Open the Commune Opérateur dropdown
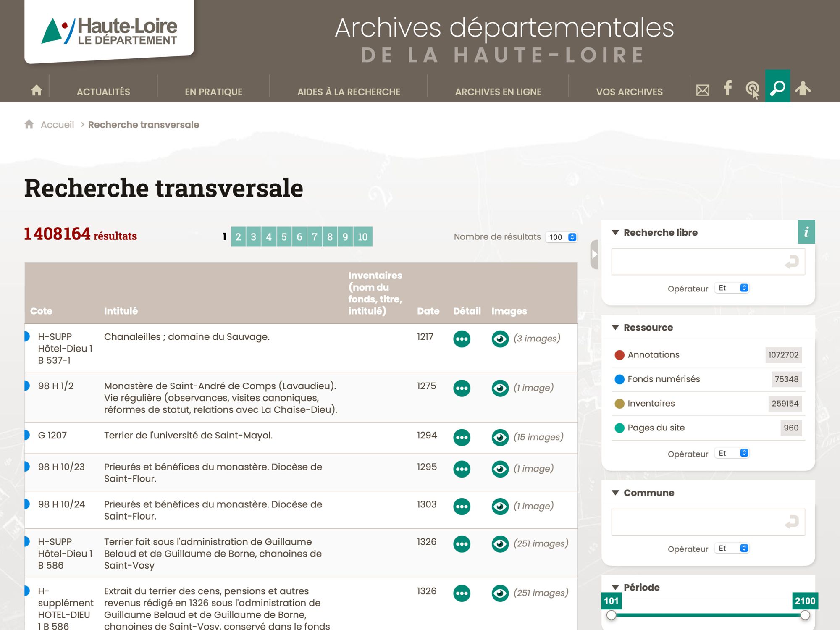Viewport: 840px width, 630px height. (732, 548)
